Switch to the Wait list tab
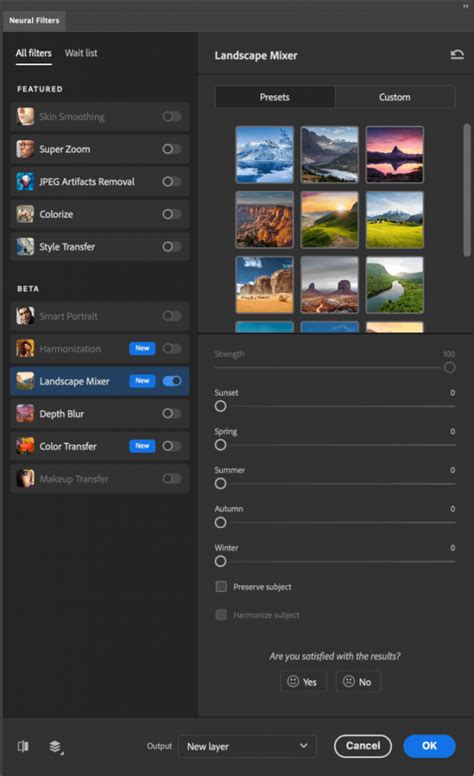 pyautogui.click(x=81, y=53)
